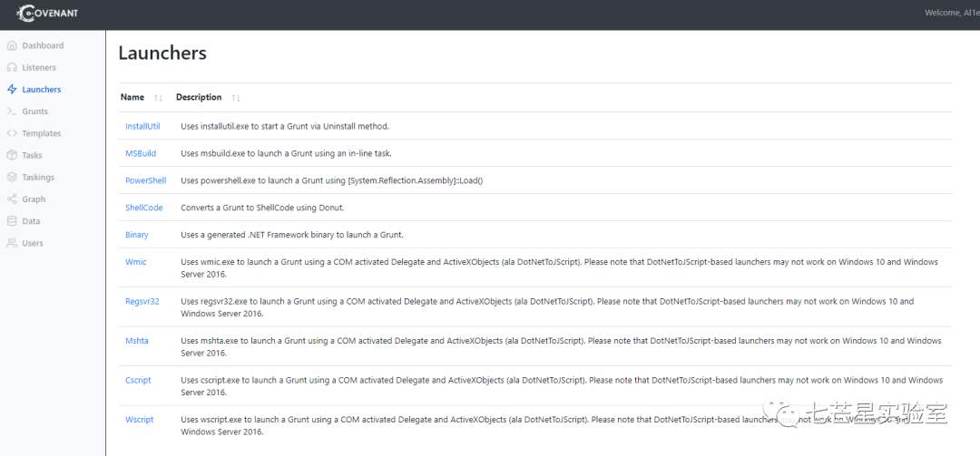Click the Listeners headphones icon
This screenshot has height=456, width=980.
[x=12, y=67]
